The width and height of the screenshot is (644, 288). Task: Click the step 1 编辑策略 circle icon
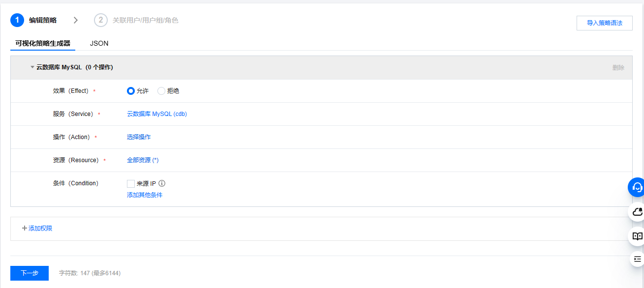click(17, 20)
